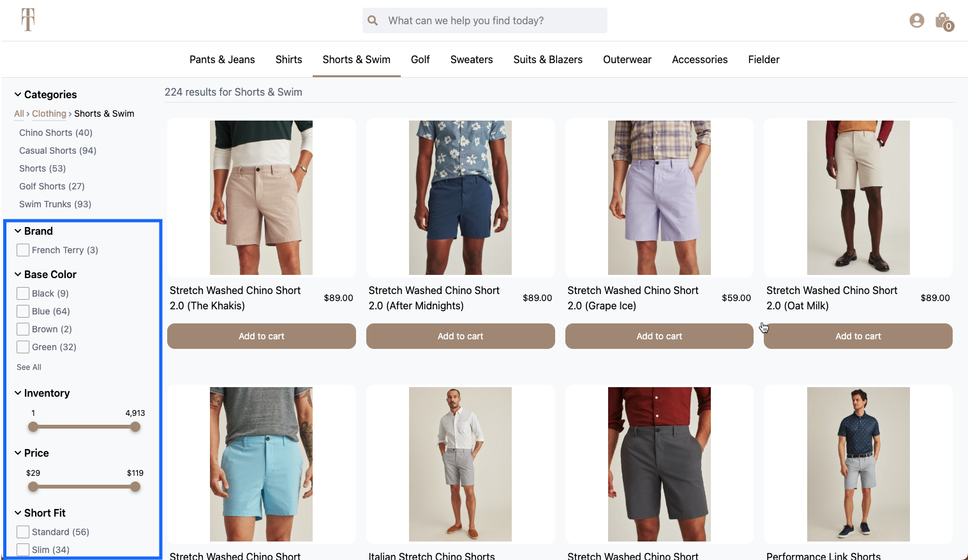Screen dimensions: 968x560
Task: Add Oat Milk chino short to cart
Action: [x=858, y=336]
